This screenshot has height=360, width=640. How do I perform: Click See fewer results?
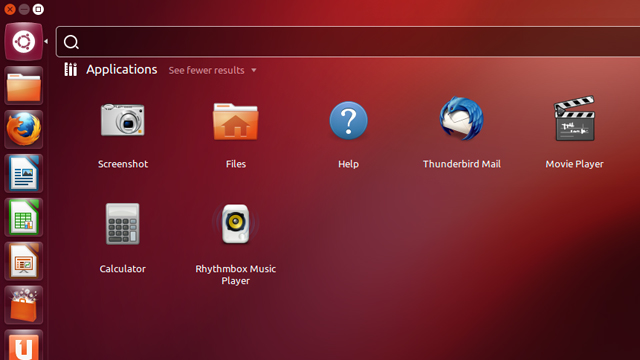(207, 70)
